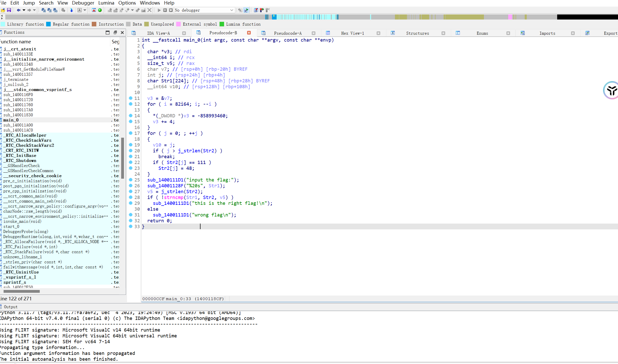Click the add breakpoint icon with green plus

pos(262,10)
